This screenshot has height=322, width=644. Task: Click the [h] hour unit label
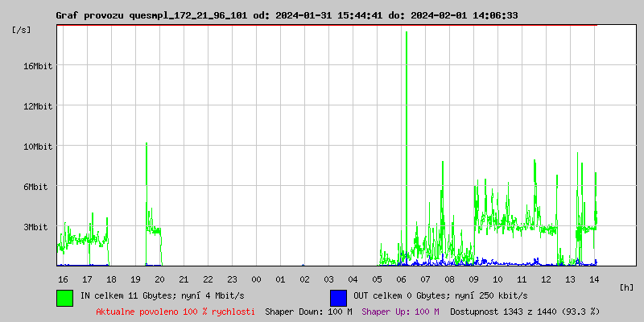(x=627, y=287)
